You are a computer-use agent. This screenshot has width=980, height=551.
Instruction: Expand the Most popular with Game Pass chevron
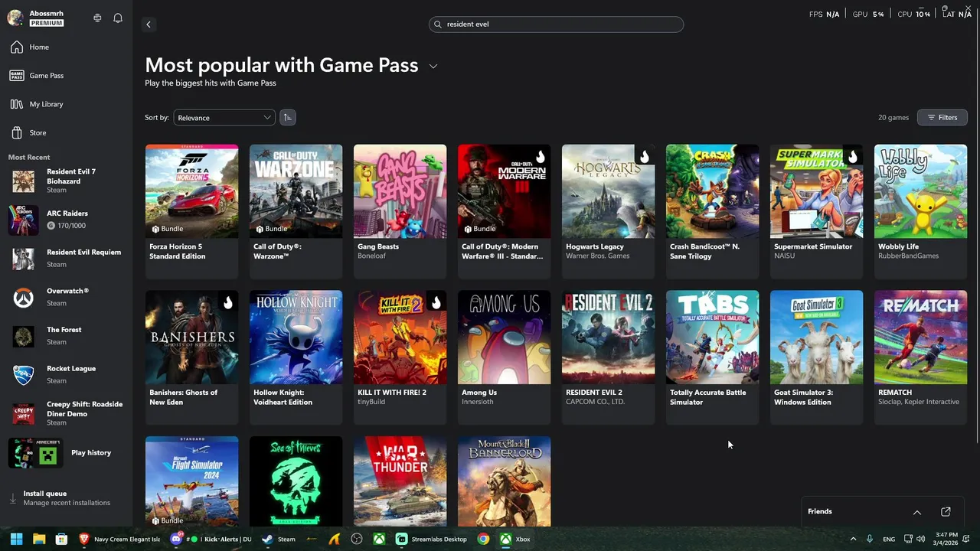433,67
